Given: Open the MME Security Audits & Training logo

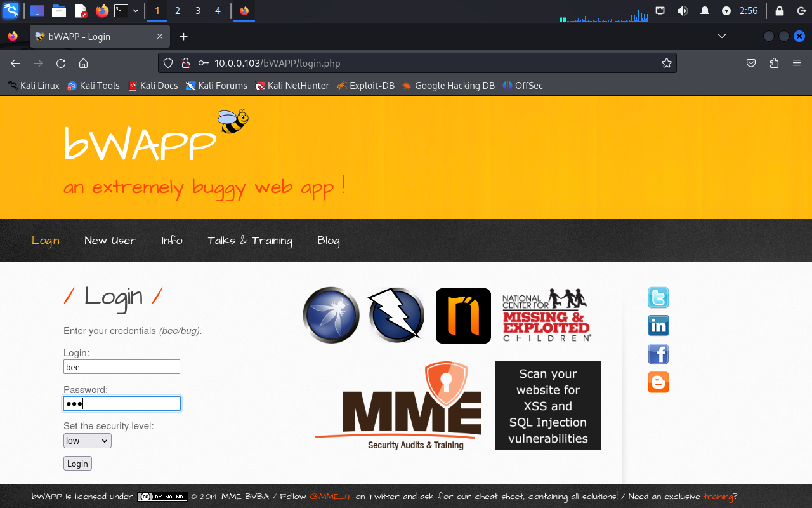Looking at the screenshot, I should point(398,406).
